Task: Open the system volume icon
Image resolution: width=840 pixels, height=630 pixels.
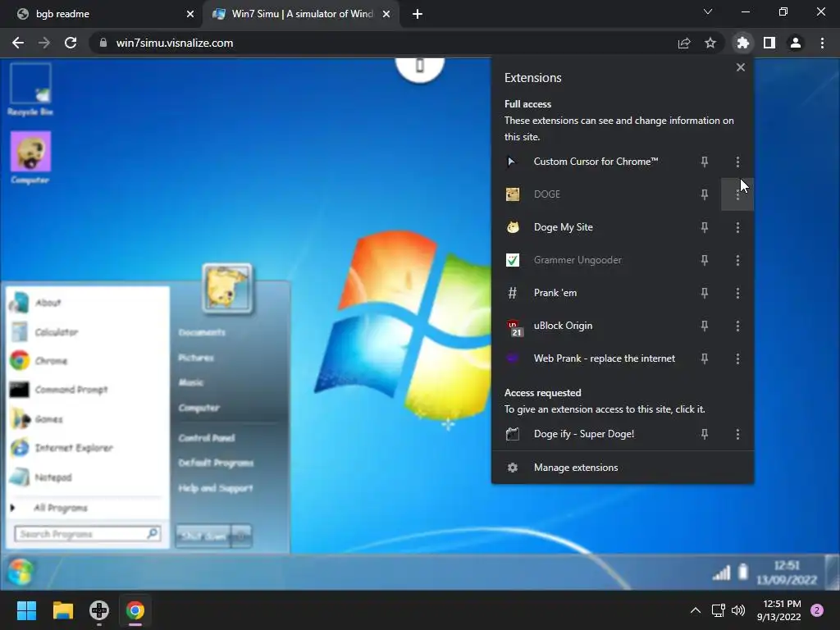Action: point(738,610)
